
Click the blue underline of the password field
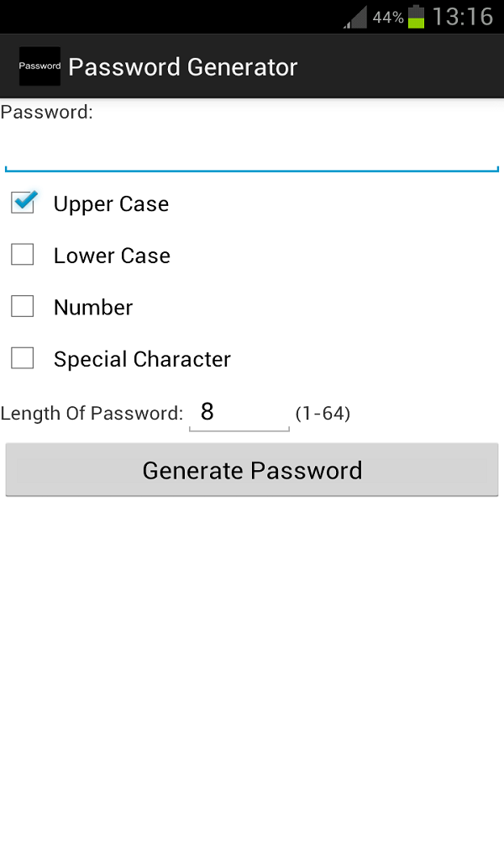click(x=252, y=171)
